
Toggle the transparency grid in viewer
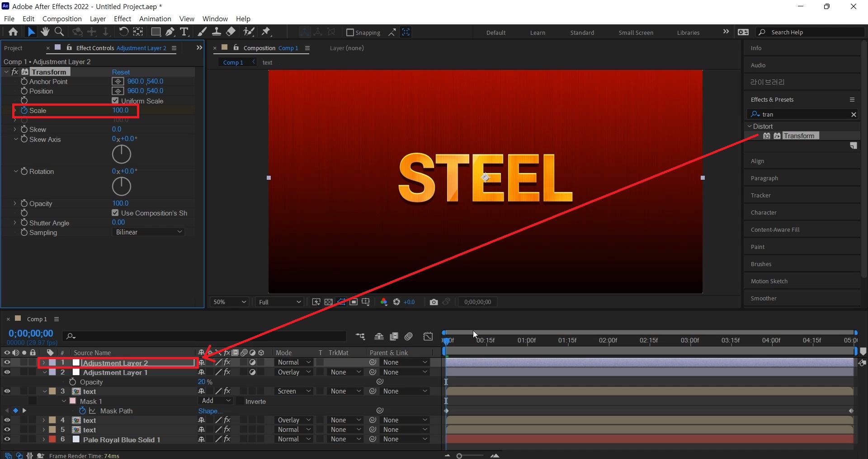pyautogui.click(x=329, y=302)
